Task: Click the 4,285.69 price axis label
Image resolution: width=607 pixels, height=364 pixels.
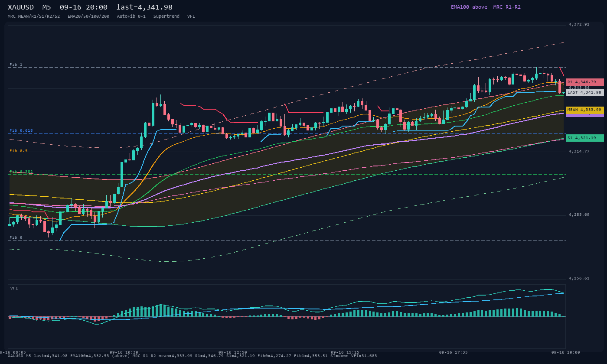Action: coord(579,214)
